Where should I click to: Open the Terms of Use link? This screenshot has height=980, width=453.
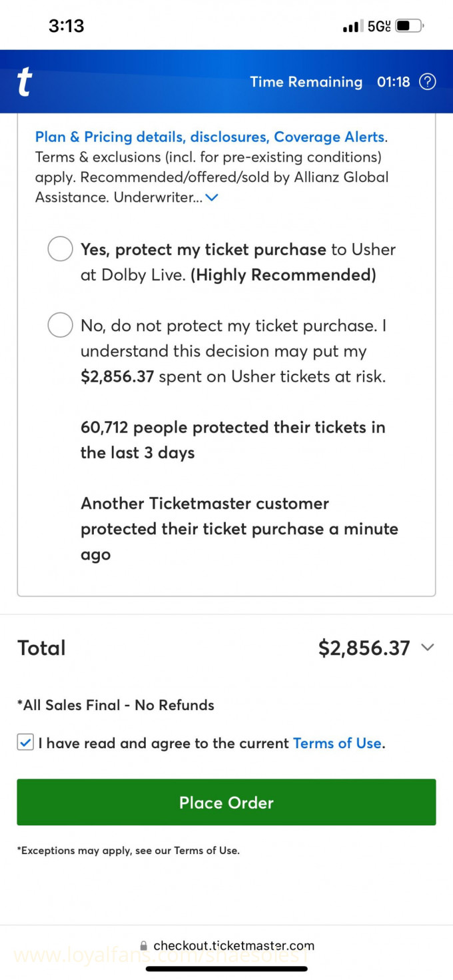(337, 743)
